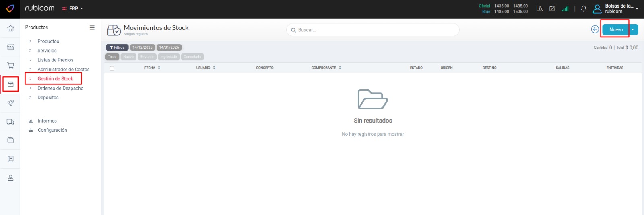Click the Nuevo button
This screenshot has height=215, width=644.
tap(615, 29)
